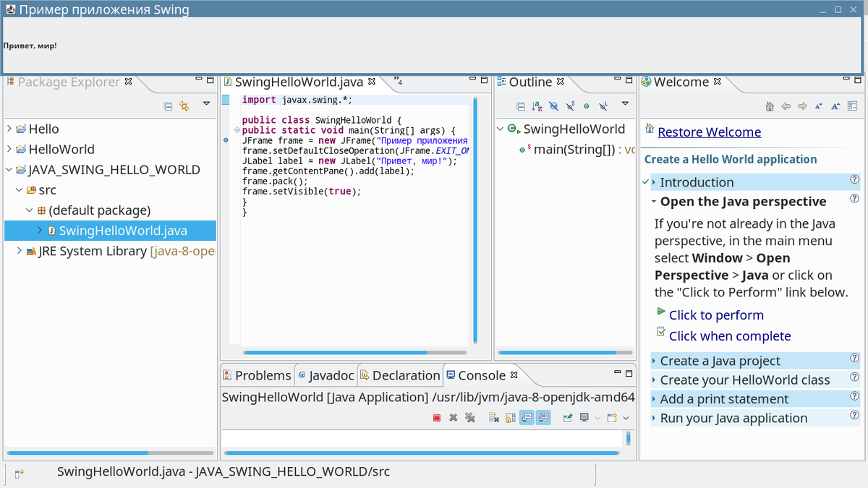Close the Welcome view tab
This screenshot has height=488, width=868.
tap(718, 82)
